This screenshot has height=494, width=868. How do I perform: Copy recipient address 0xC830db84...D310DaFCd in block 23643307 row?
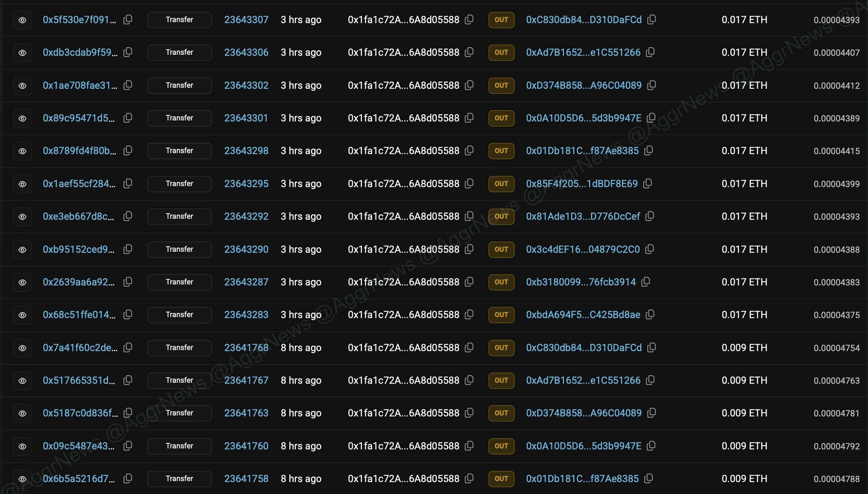tap(651, 20)
